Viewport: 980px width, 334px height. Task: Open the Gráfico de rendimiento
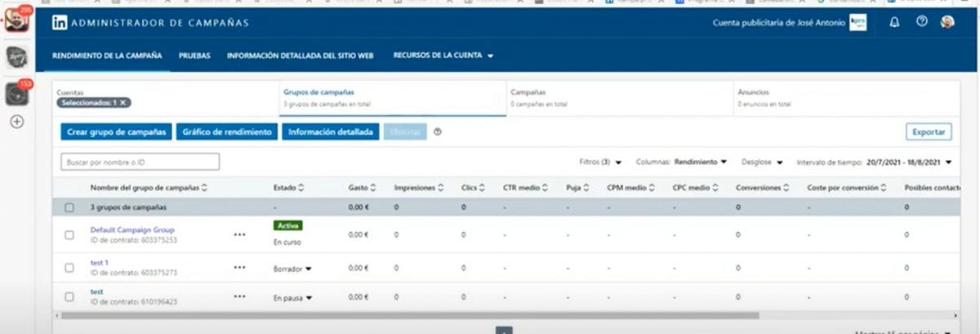[x=227, y=131]
